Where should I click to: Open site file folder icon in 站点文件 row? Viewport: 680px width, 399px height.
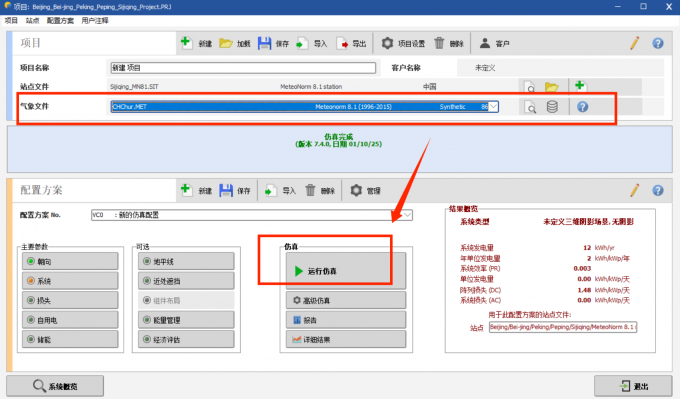tap(552, 87)
